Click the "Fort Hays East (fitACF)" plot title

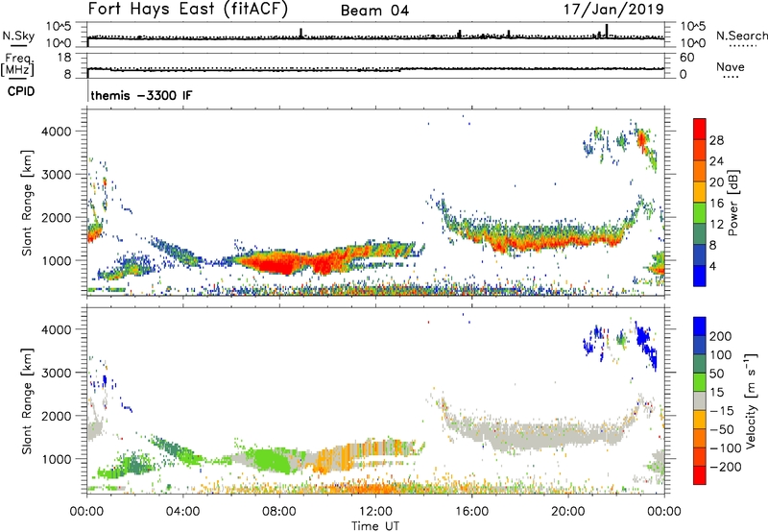click(x=188, y=9)
